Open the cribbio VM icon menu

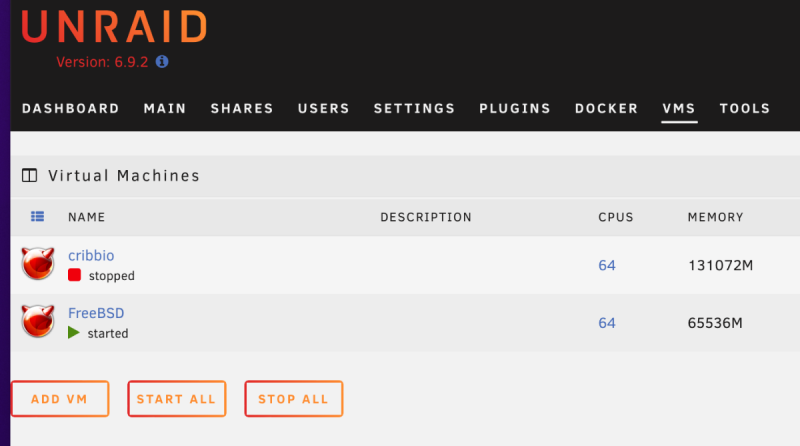(x=38, y=264)
